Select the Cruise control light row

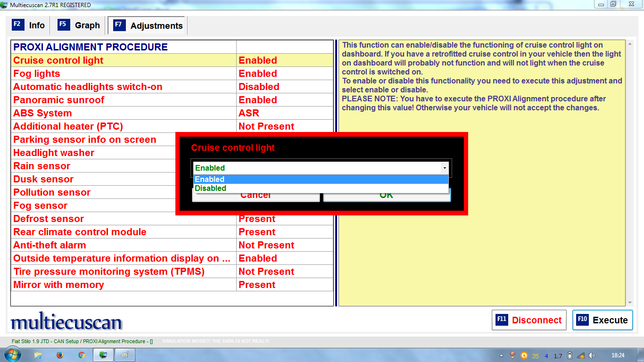[172, 60]
